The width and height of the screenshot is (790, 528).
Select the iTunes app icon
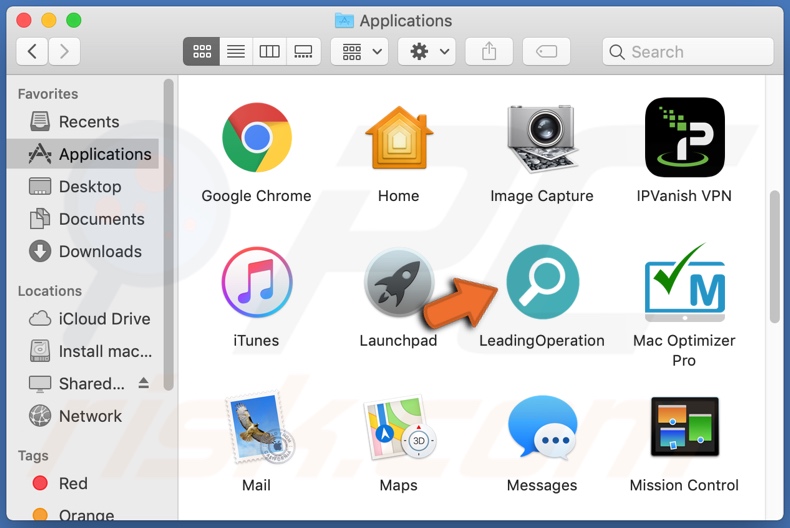(257, 282)
